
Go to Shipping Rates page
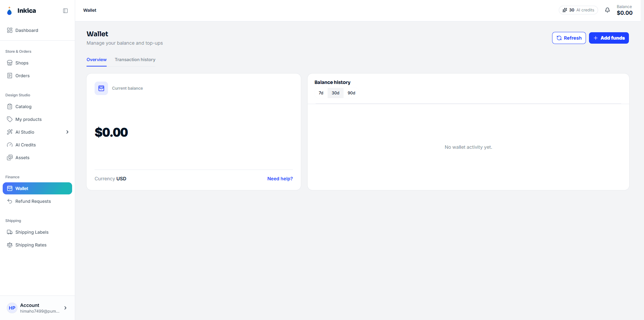(x=31, y=245)
